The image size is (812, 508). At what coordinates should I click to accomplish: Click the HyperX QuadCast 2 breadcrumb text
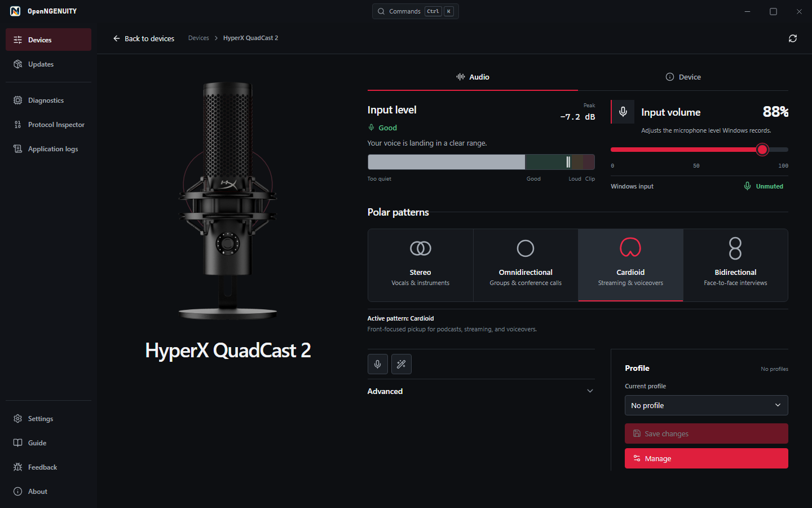click(250, 38)
